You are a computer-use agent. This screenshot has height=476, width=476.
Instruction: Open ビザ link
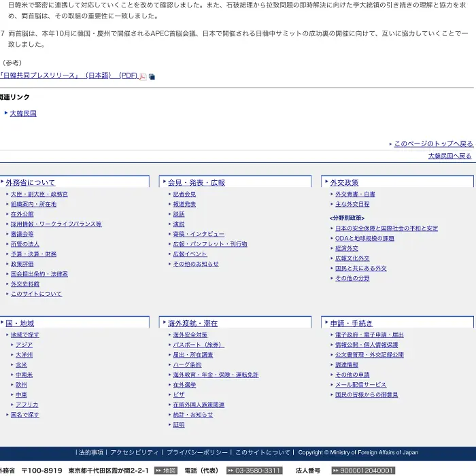(x=179, y=395)
